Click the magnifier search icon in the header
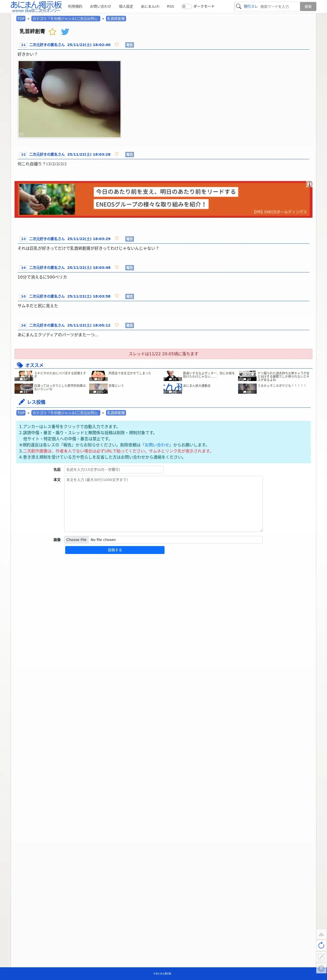Image resolution: width=327 pixels, height=980 pixels. coord(239,6)
